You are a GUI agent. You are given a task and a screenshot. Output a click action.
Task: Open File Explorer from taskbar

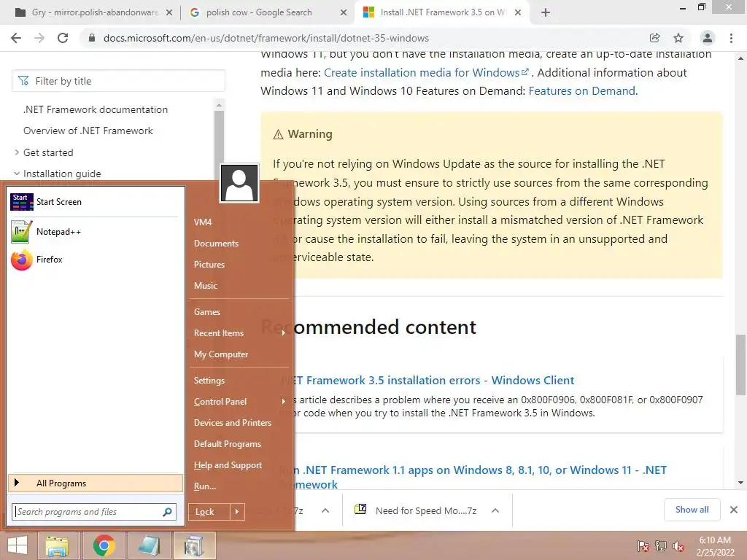57,545
